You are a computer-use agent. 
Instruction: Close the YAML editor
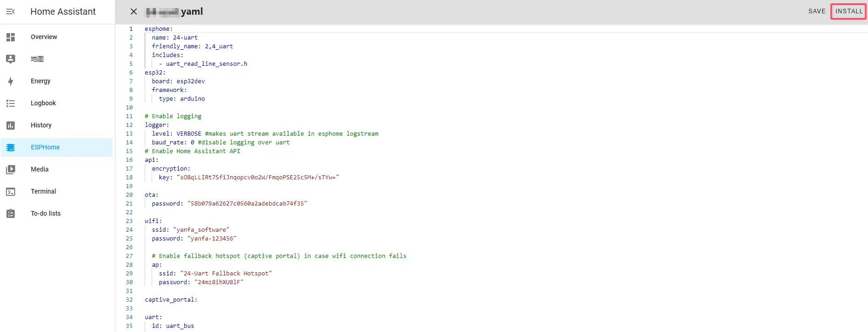click(x=134, y=11)
